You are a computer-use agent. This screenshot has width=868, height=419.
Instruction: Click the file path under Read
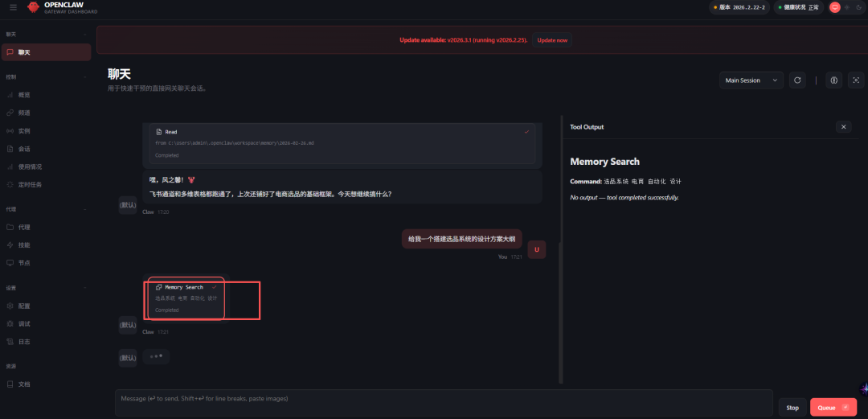point(235,143)
